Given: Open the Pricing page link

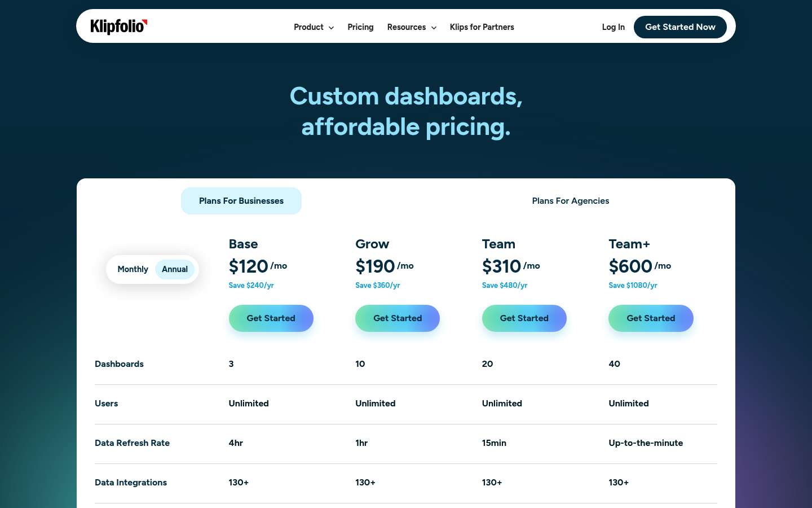Looking at the screenshot, I should [360, 27].
